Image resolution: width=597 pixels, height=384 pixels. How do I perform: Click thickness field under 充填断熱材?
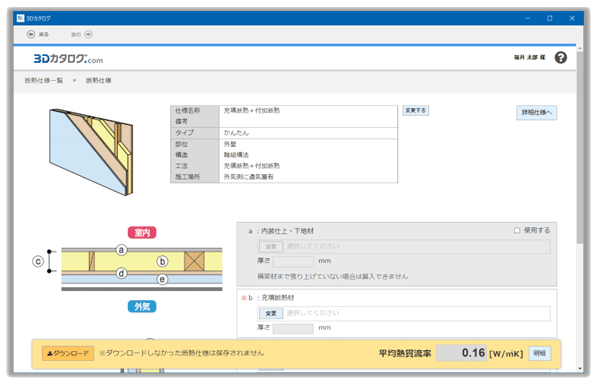(x=293, y=328)
